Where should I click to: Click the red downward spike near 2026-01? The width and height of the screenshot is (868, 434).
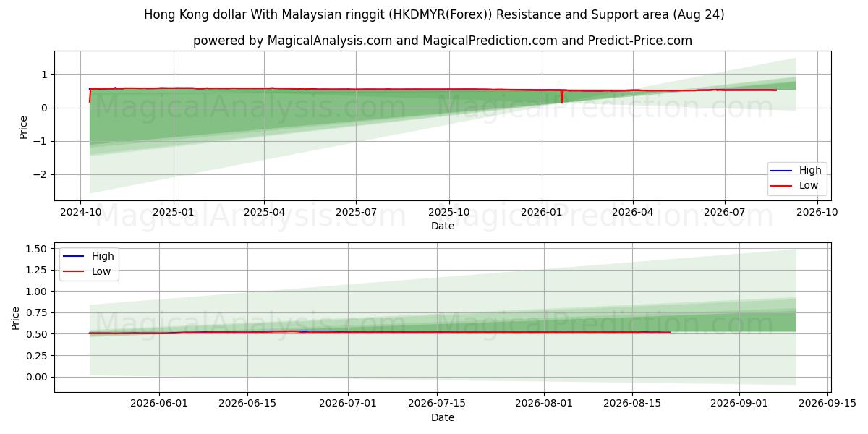561,96
